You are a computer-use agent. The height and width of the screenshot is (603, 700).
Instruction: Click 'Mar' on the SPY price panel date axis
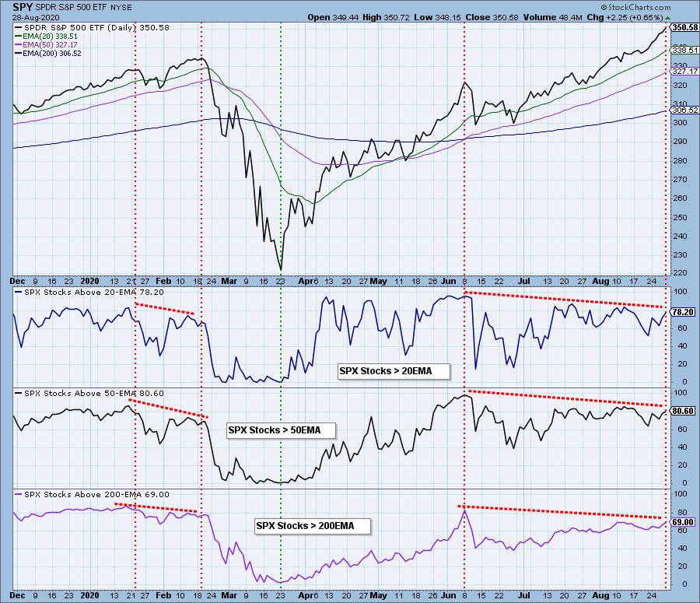pos(229,281)
